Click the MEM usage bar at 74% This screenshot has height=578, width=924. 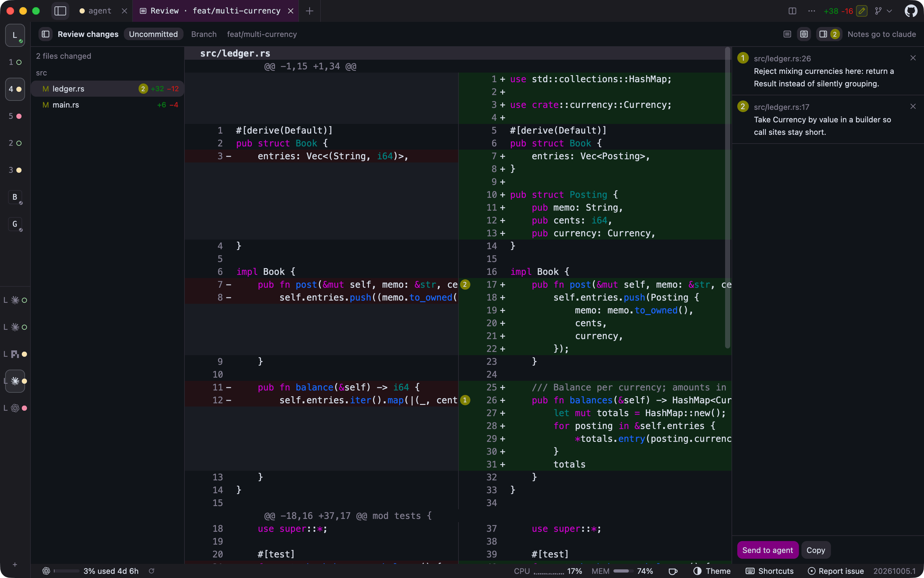(x=623, y=571)
